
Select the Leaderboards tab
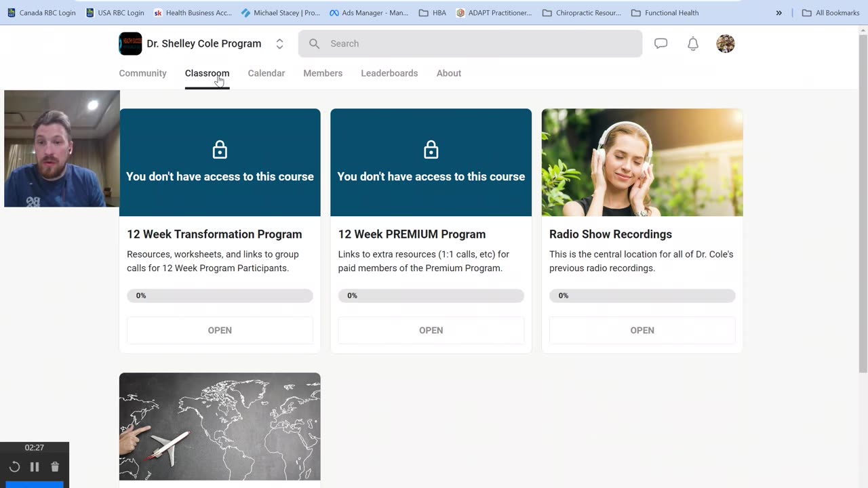[389, 73]
